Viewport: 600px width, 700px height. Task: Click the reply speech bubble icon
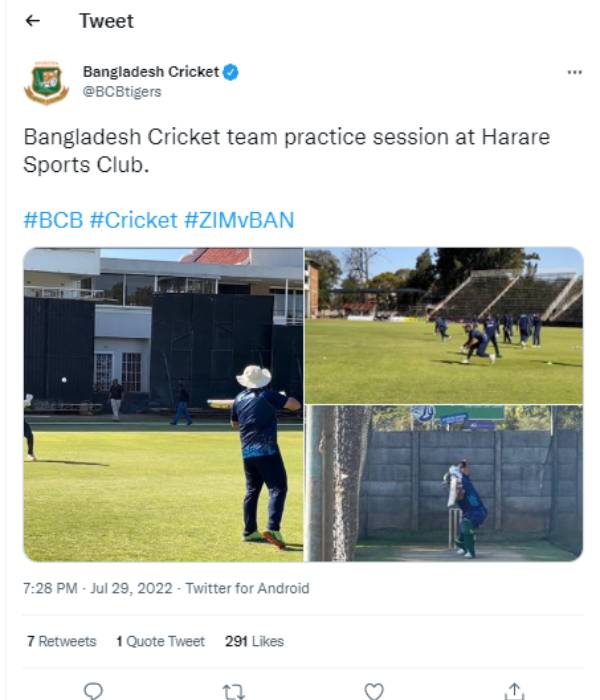pos(93,691)
